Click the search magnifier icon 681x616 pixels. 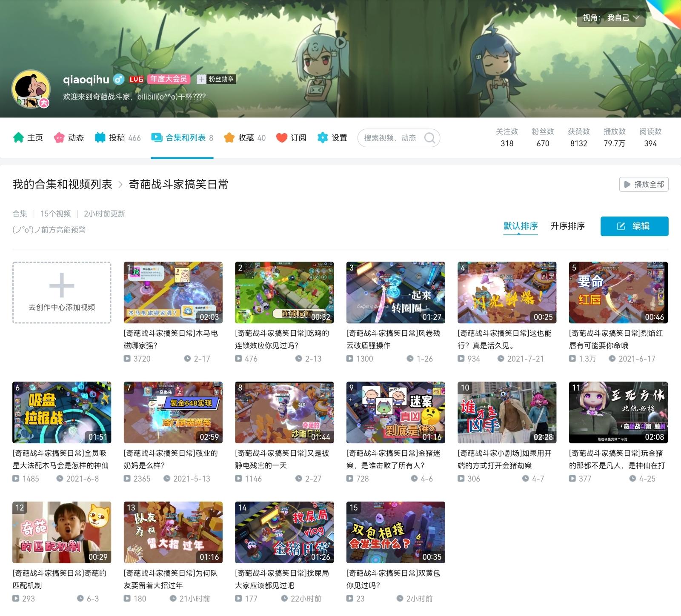pos(430,138)
